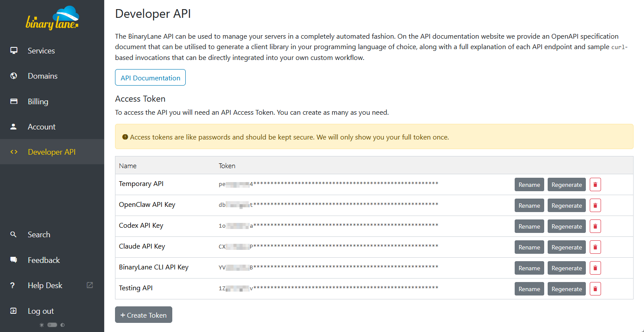Click the Search magnifier icon
The image size is (644, 332).
pos(13,234)
